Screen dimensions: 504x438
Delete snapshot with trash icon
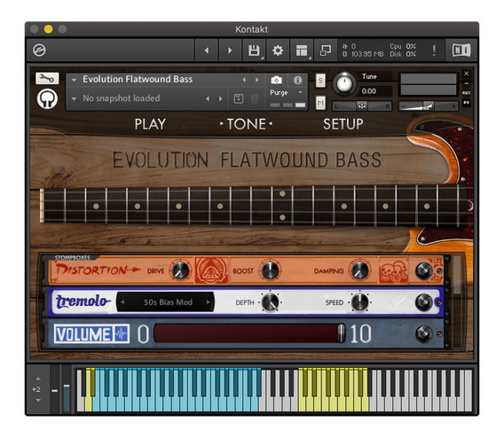coord(255,98)
